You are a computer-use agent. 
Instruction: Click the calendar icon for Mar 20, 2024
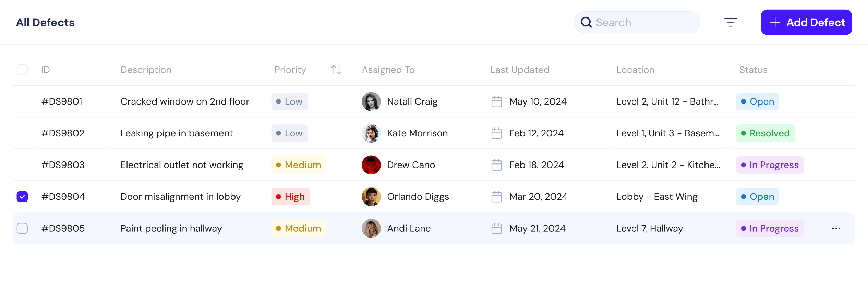point(496,197)
